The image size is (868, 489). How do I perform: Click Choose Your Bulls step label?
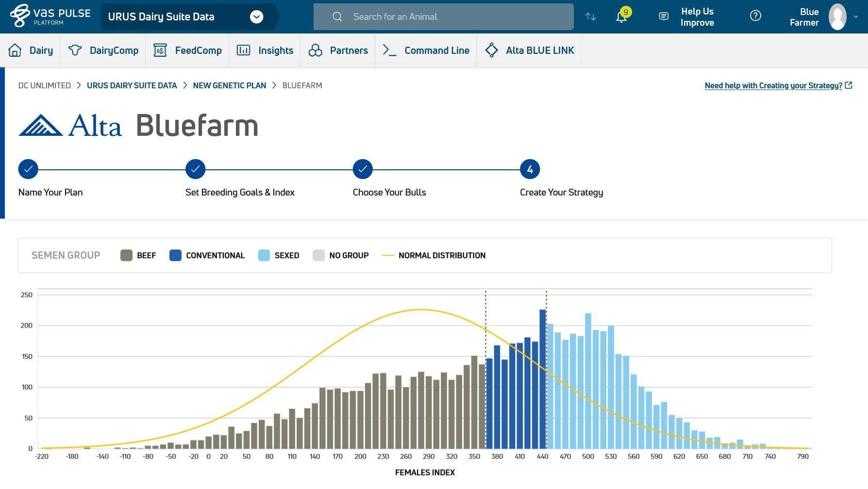(389, 192)
